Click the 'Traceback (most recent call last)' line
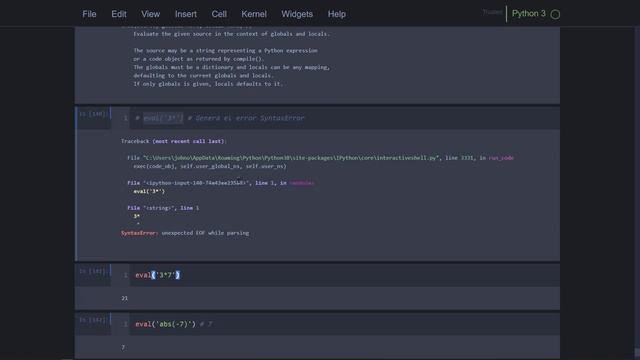Image resolution: width=640 pixels, height=360 pixels. 173,141
